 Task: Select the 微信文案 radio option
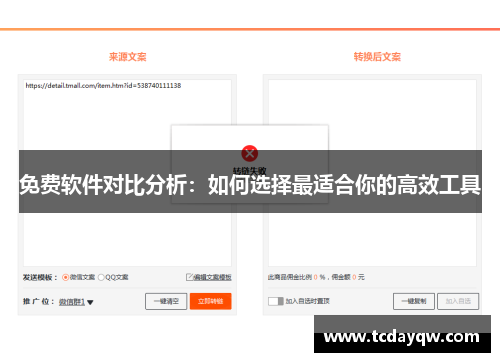point(65,277)
